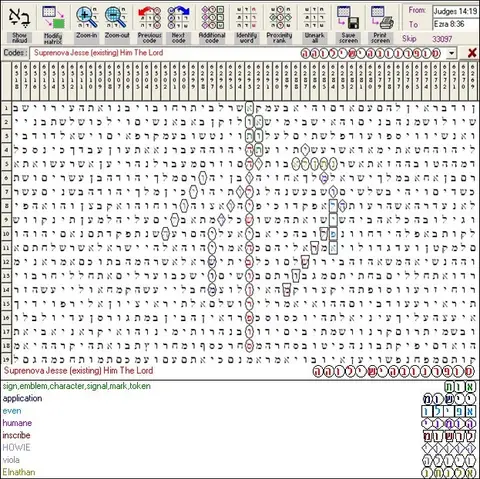Click the gray term 'HOWIE'
Screen dimensions: 480x479
coord(16,448)
